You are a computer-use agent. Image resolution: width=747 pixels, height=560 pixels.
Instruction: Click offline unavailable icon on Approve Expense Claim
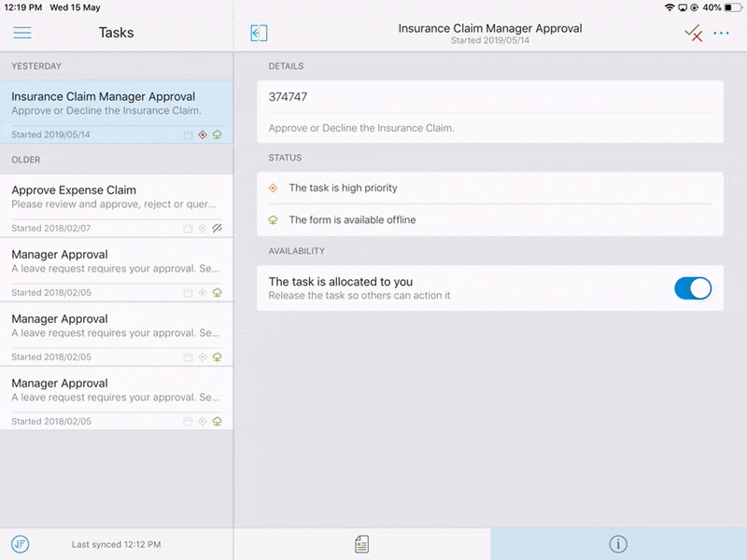coord(218,228)
